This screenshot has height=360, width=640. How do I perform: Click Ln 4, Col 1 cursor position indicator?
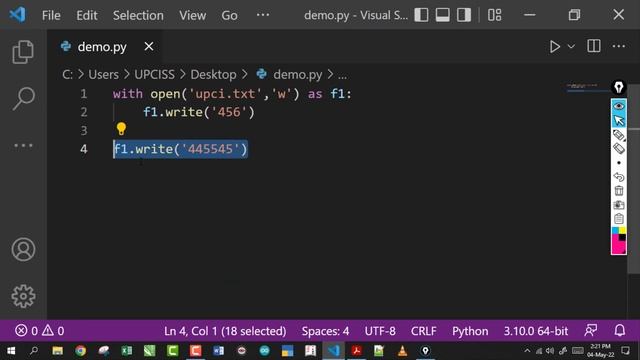(225, 331)
